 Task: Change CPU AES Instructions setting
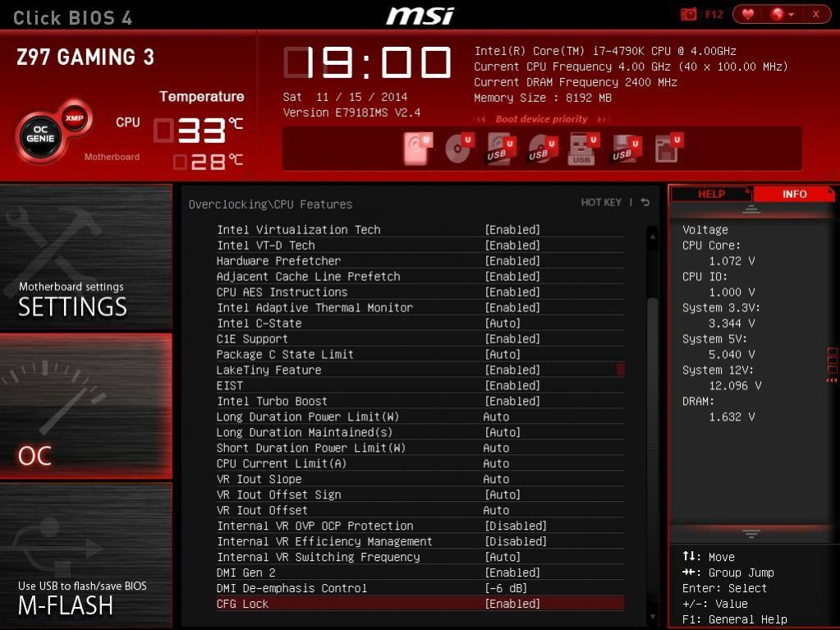[512, 292]
